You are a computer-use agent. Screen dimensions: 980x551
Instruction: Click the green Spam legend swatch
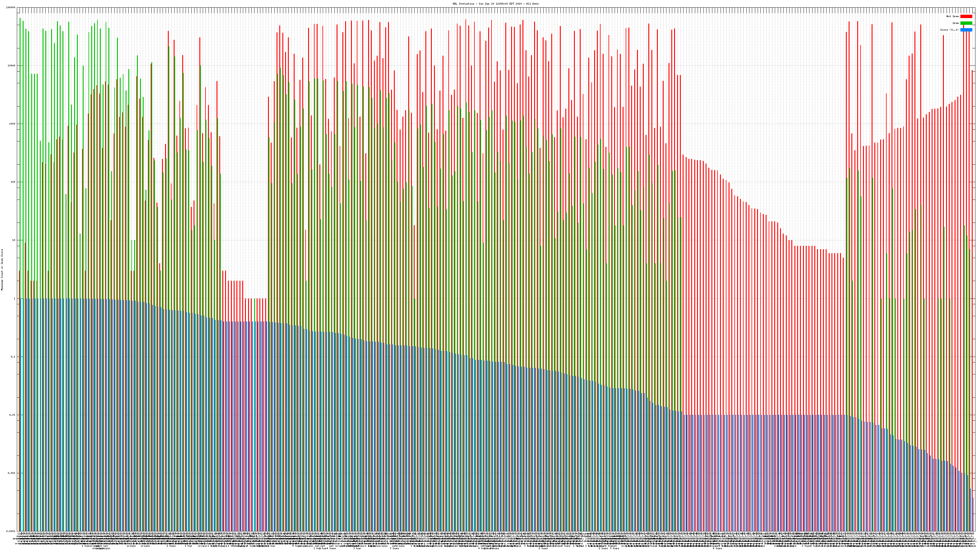click(966, 23)
